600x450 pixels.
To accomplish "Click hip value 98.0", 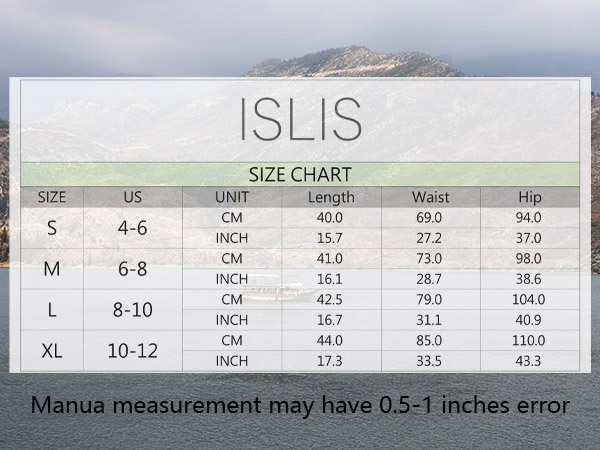I will [x=528, y=259].
